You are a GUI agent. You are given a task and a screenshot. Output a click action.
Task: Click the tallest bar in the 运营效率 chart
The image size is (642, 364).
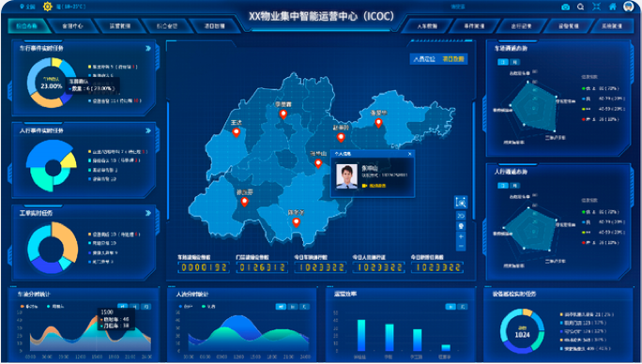pos(361,335)
